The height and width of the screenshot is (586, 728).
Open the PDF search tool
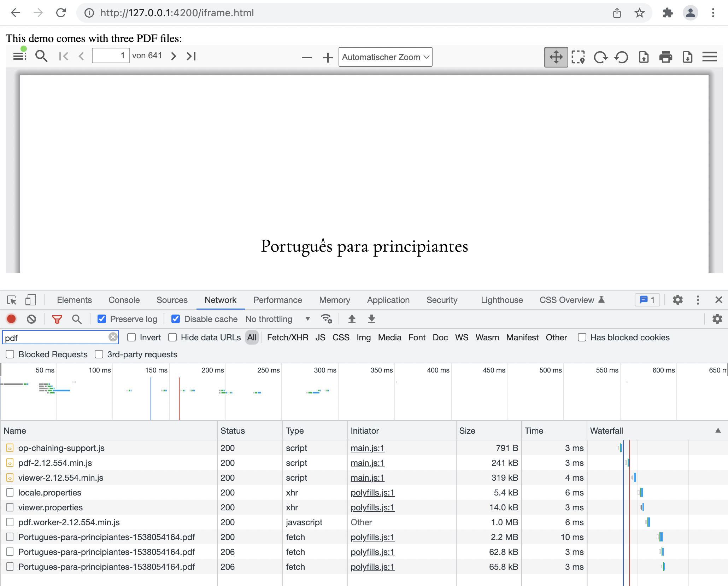click(x=41, y=55)
